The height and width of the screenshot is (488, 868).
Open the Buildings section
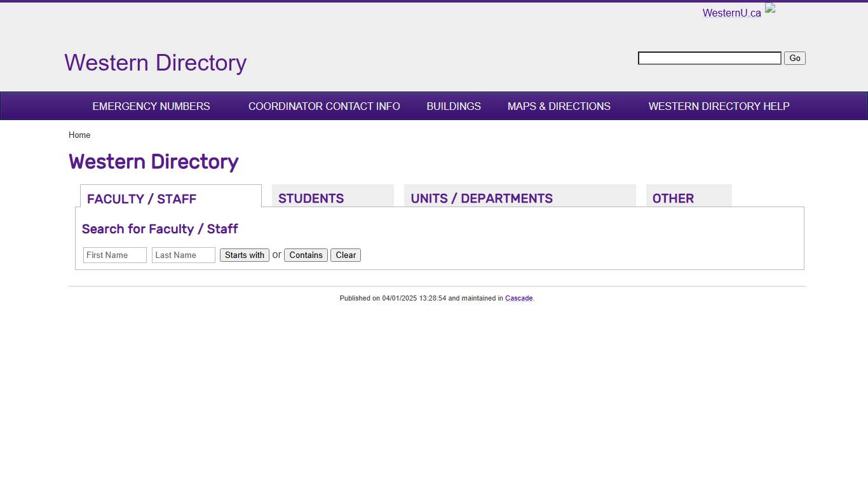453,106
